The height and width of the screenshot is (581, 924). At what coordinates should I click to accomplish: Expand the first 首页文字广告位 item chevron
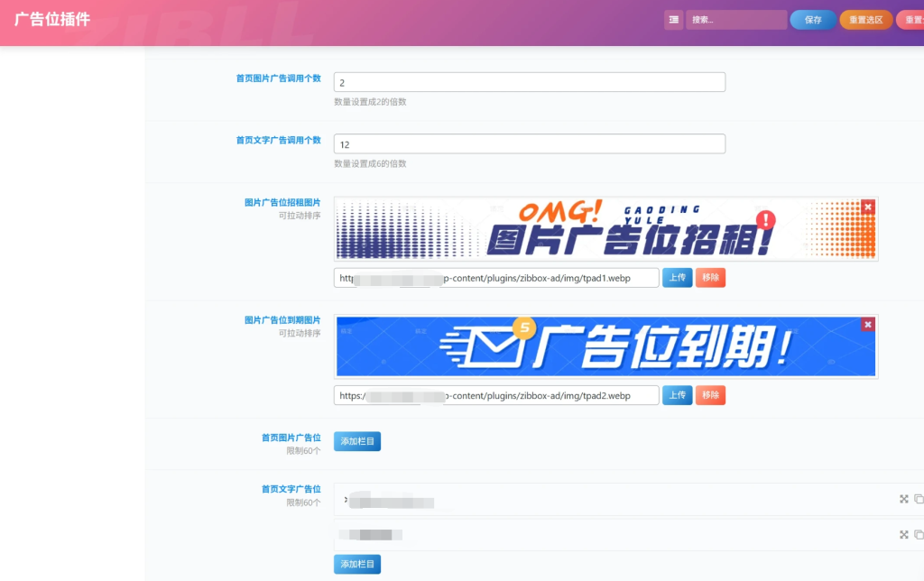click(346, 500)
